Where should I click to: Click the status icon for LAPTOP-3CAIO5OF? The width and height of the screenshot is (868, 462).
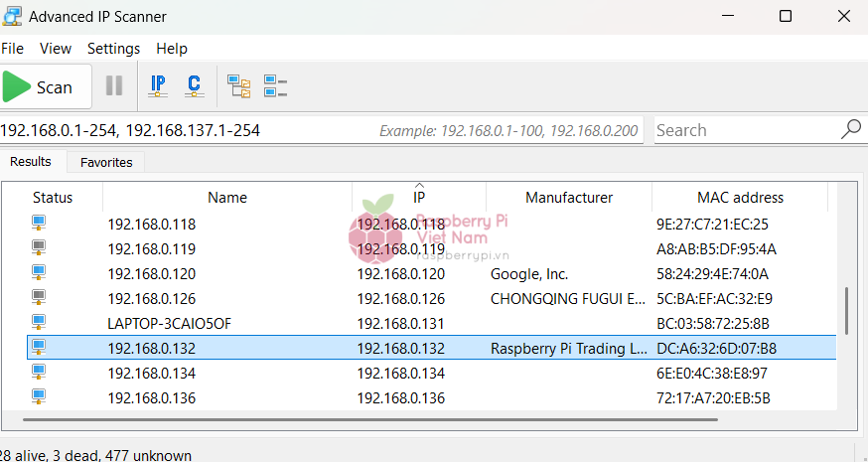[39, 323]
